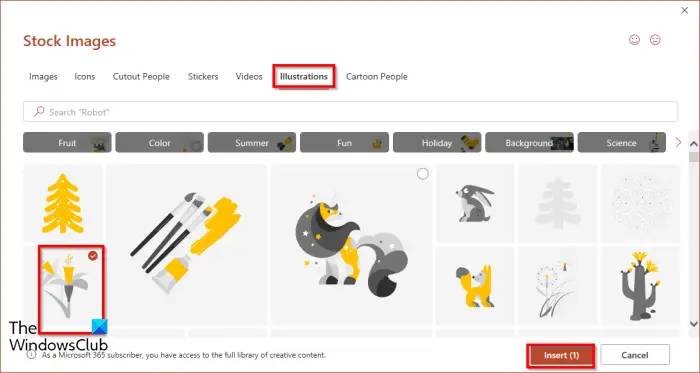
Task: Show more category chips with the right chevron
Action: 679,142
